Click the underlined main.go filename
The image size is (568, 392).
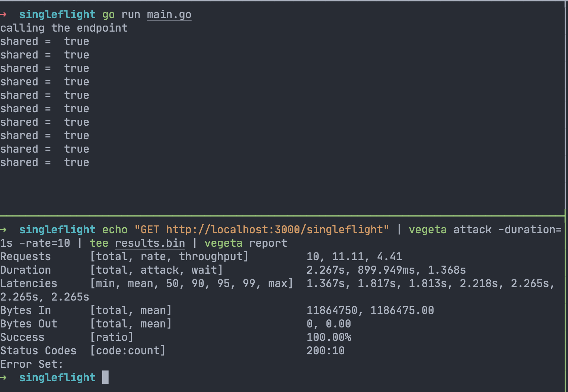pyautogui.click(x=169, y=14)
